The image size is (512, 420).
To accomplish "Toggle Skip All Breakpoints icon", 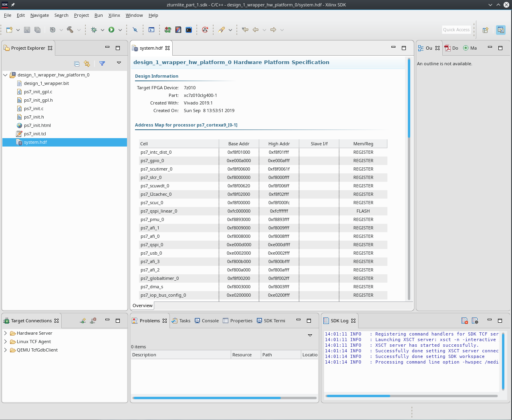I will [135, 30].
